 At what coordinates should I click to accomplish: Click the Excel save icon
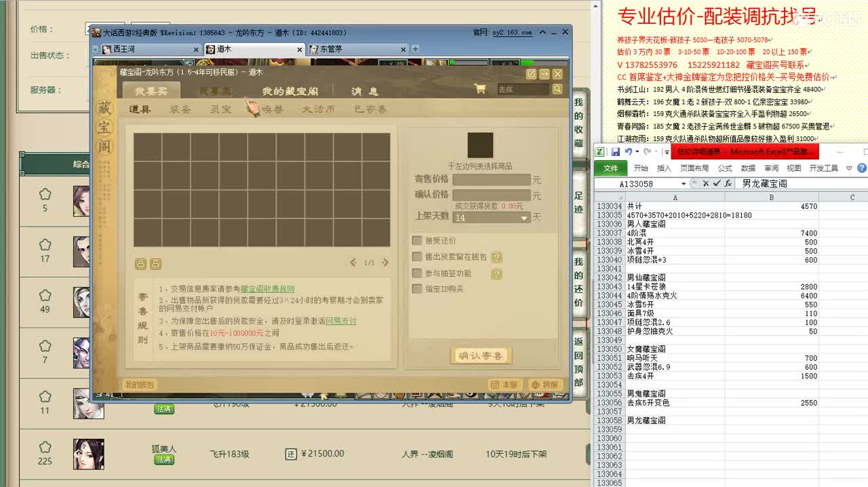616,152
